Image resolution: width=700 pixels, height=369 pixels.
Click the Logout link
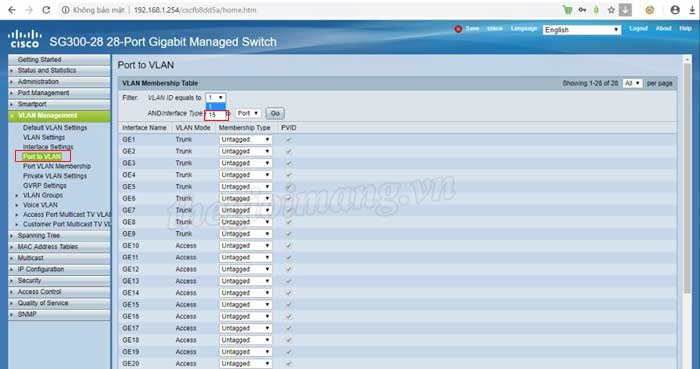tap(638, 29)
